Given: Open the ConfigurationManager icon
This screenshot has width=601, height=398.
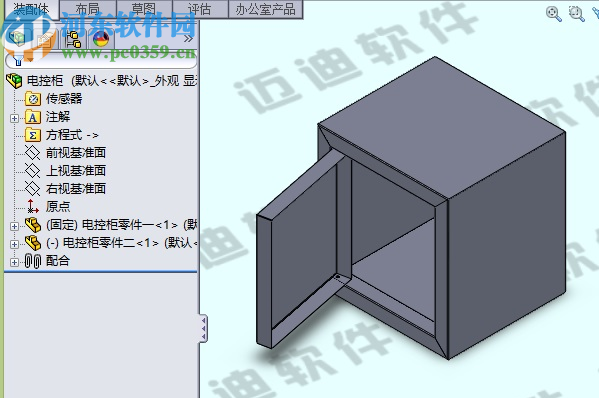Looking at the screenshot, I should click(73, 39).
